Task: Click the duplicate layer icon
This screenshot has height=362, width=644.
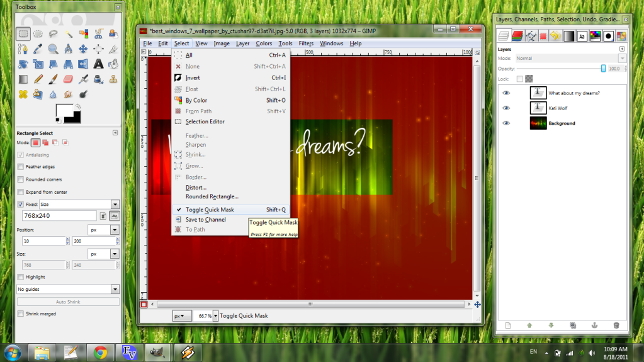Action: pyautogui.click(x=573, y=325)
